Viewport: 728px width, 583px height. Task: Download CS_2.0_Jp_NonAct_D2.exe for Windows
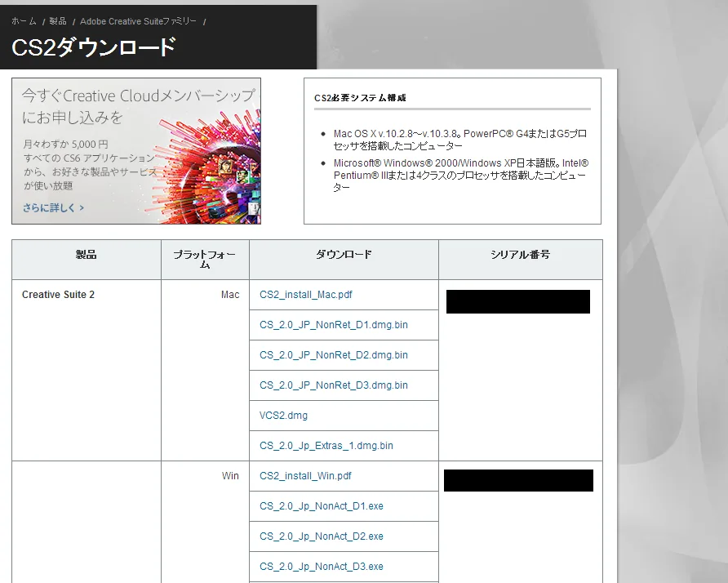(x=322, y=536)
